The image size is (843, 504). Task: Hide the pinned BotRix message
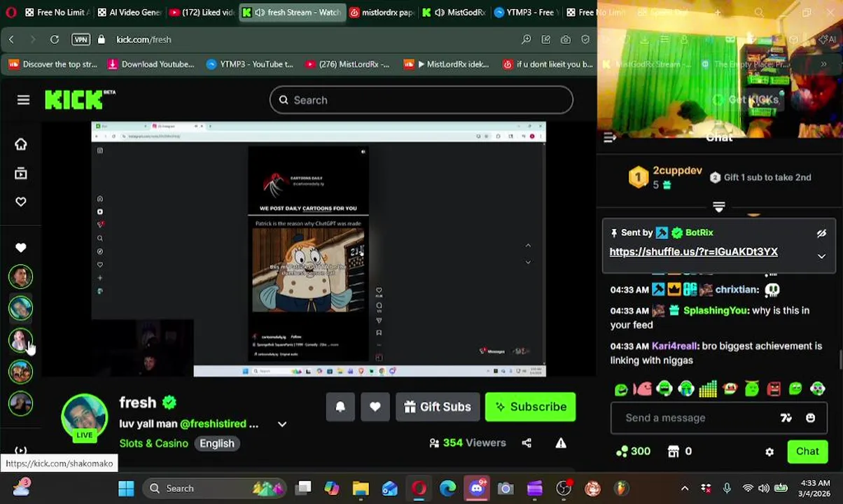click(821, 233)
